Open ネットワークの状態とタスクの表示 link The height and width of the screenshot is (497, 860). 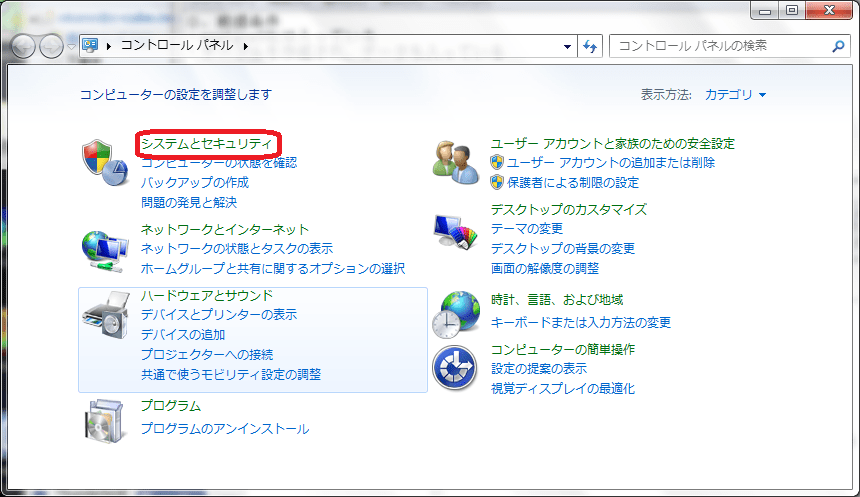click(x=237, y=248)
